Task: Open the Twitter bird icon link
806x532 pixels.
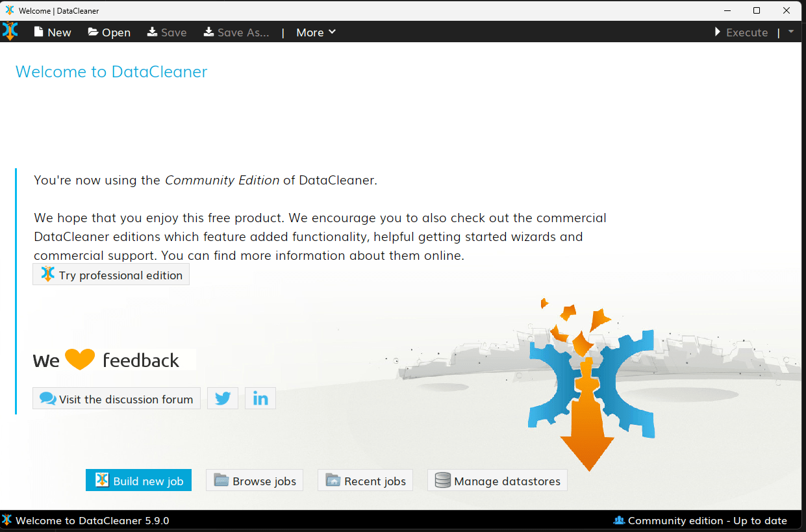Action: click(223, 399)
